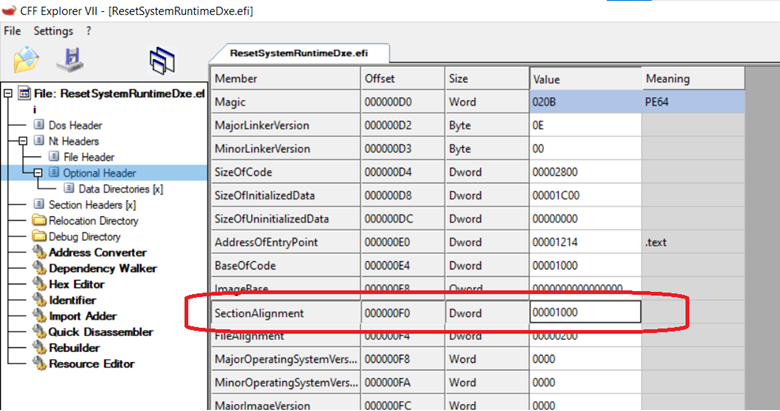Viewport: 780px width, 411px height.
Task: Select the ResetSystemRuntimeDxe.efi tab
Action: point(299,53)
